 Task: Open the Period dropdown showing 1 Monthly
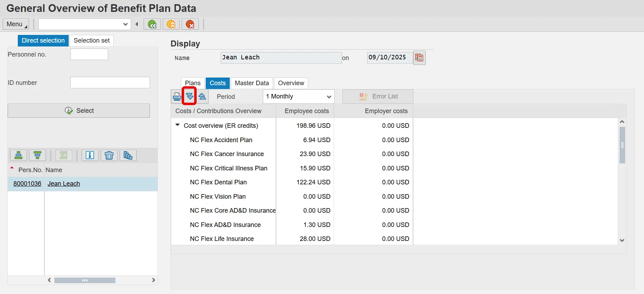tap(298, 96)
